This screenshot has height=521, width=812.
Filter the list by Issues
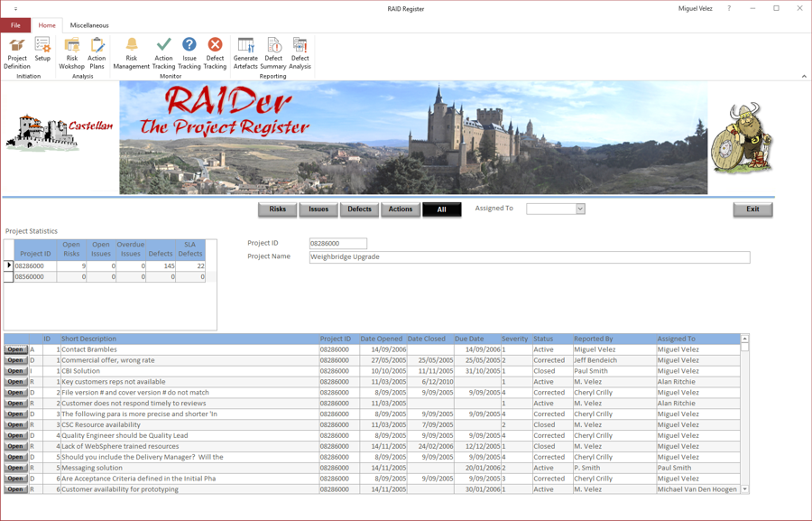pyautogui.click(x=318, y=209)
